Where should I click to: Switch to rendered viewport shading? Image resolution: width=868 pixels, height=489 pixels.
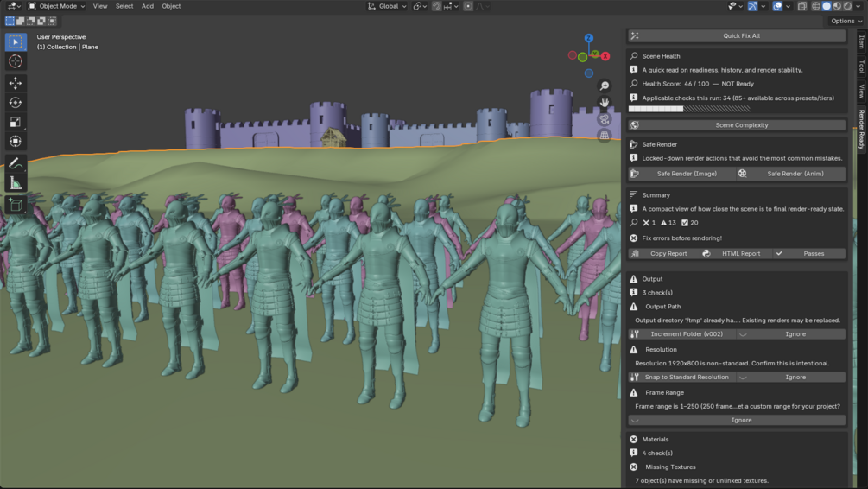click(x=847, y=6)
